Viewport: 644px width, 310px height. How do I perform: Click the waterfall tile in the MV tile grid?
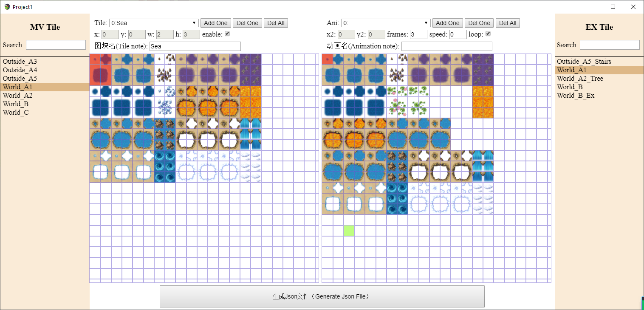click(x=251, y=134)
